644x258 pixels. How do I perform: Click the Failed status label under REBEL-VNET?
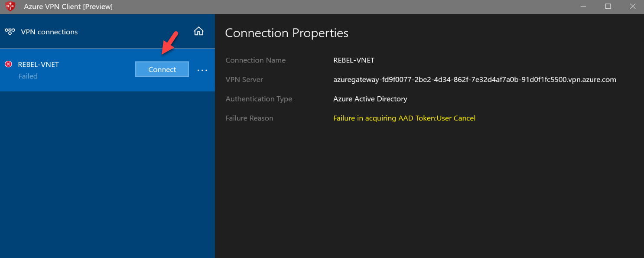tap(28, 76)
